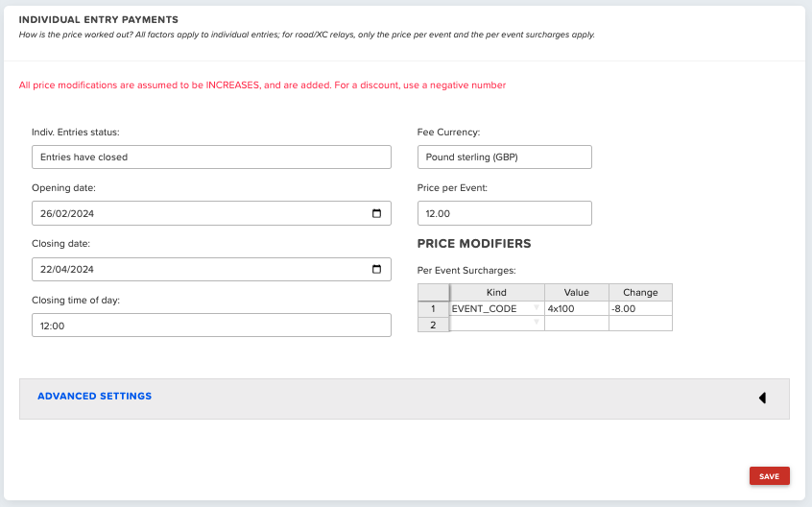Select the EVENT_CODE Kind cell
This screenshot has height=507, width=812.
pos(496,308)
